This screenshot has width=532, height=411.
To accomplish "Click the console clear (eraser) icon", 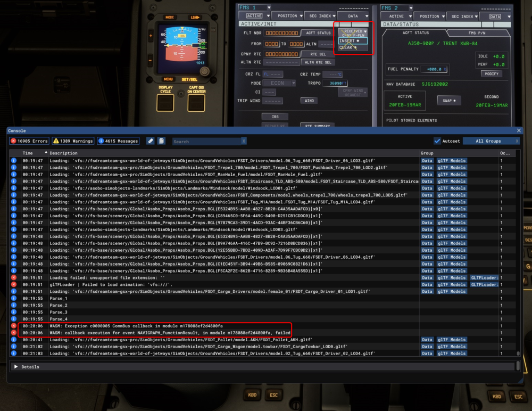I will 150,141.
